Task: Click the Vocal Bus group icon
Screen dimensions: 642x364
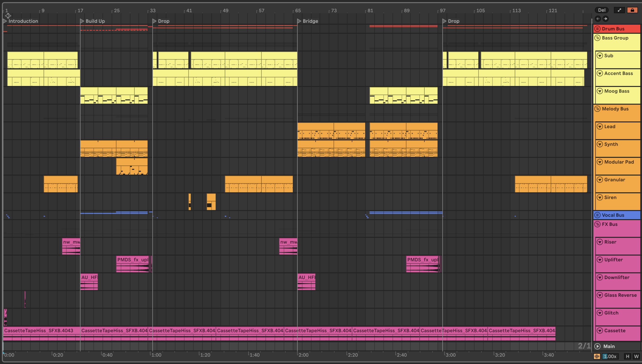Action: pyautogui.click(x=598, y=215)
